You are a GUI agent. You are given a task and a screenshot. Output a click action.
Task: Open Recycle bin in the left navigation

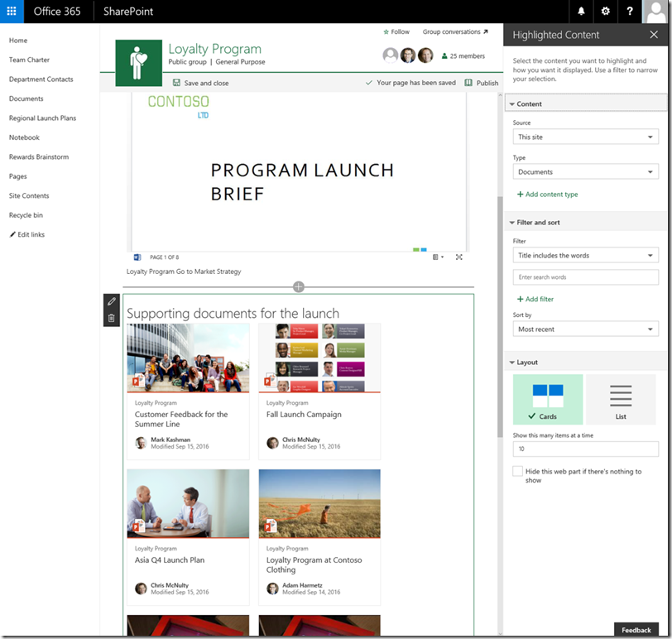tap(26, 215)
